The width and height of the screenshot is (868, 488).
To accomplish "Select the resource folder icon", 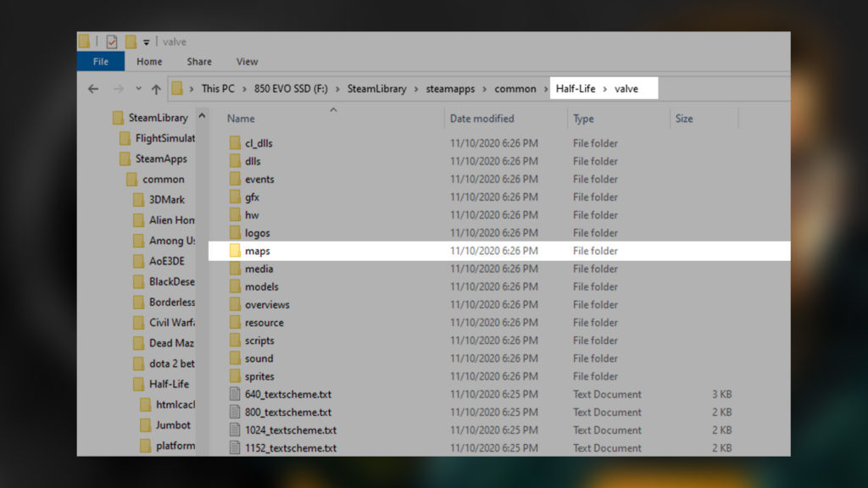I will [x=235, y=323].
